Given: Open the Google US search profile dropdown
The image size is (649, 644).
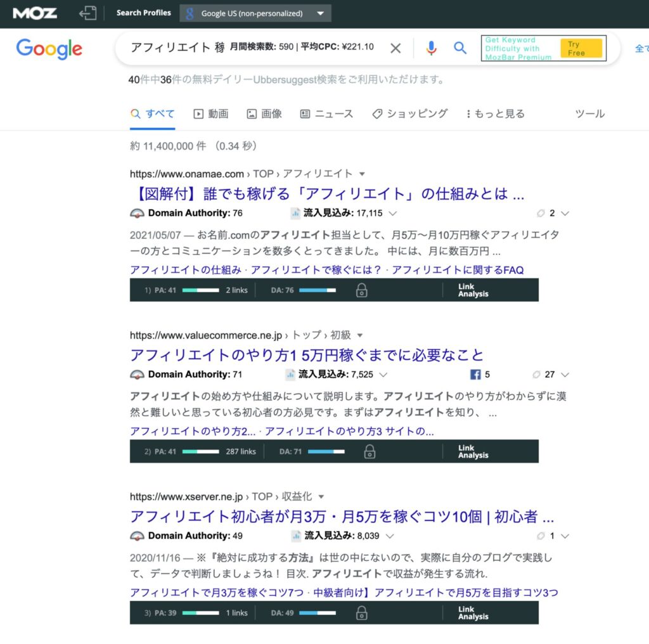Looking at the screenshot, I should pyautogui.click(x=255, y=13).
